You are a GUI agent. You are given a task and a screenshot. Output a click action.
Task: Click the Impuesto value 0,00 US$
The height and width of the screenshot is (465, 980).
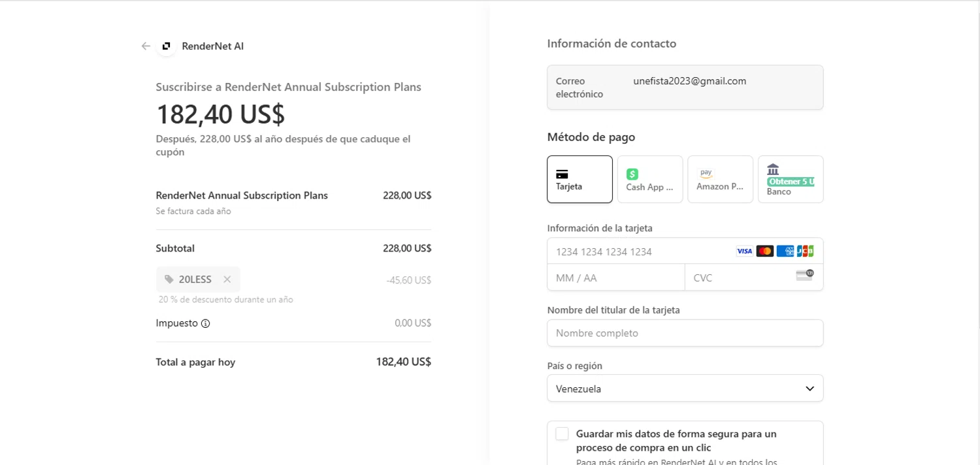413,323
